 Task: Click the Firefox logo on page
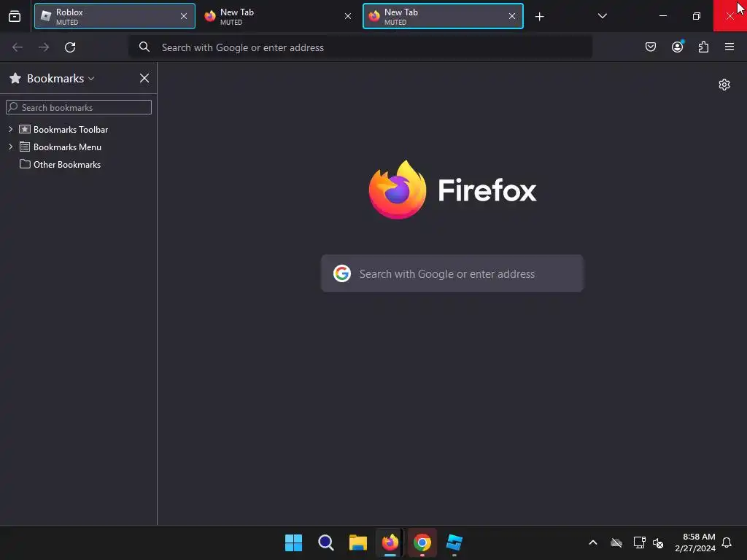[452, 190]
